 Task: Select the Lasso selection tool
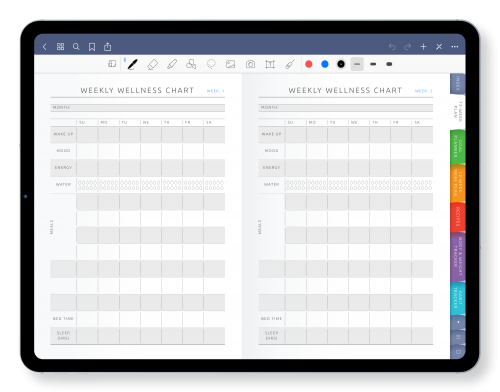211,64
